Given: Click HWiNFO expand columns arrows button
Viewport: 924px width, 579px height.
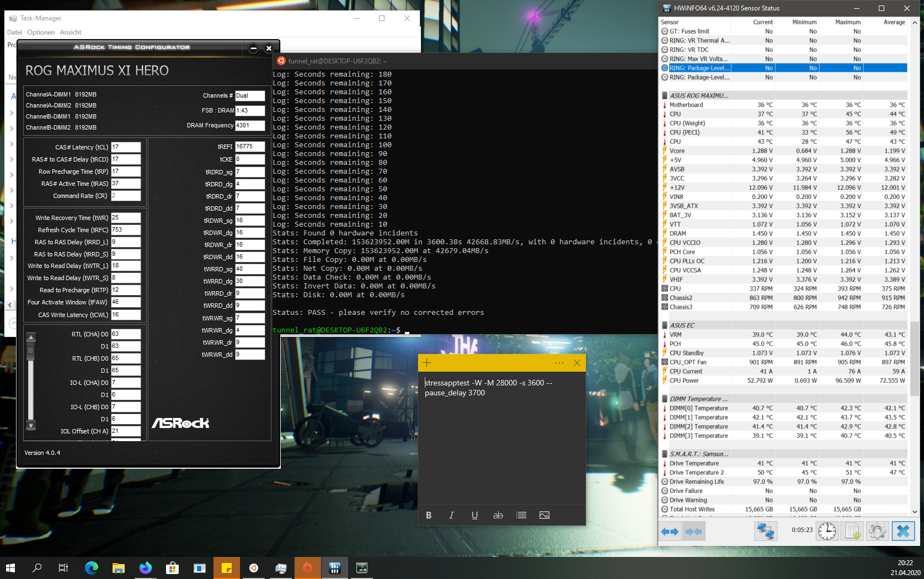Looking at the screenshot, I should pos(670,532).
